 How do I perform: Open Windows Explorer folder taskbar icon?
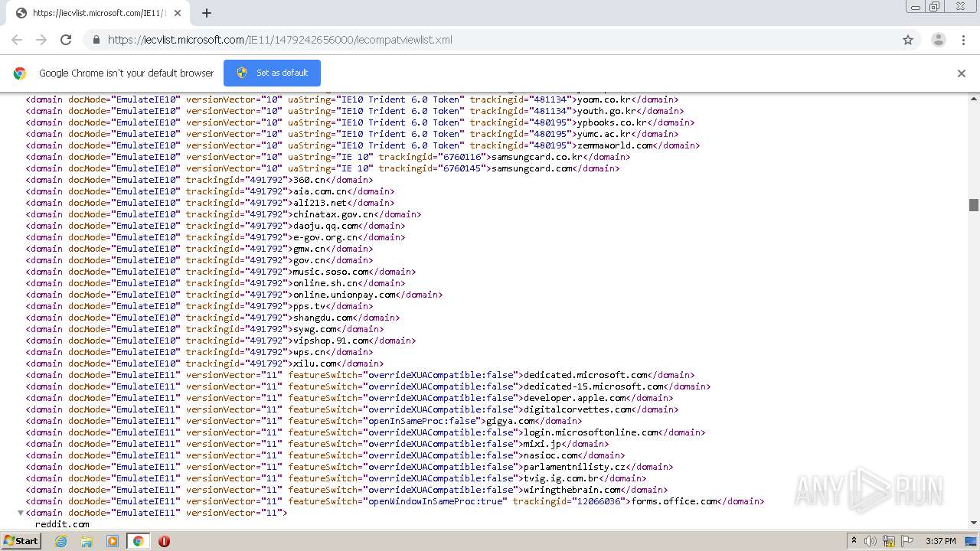(87, 541)
